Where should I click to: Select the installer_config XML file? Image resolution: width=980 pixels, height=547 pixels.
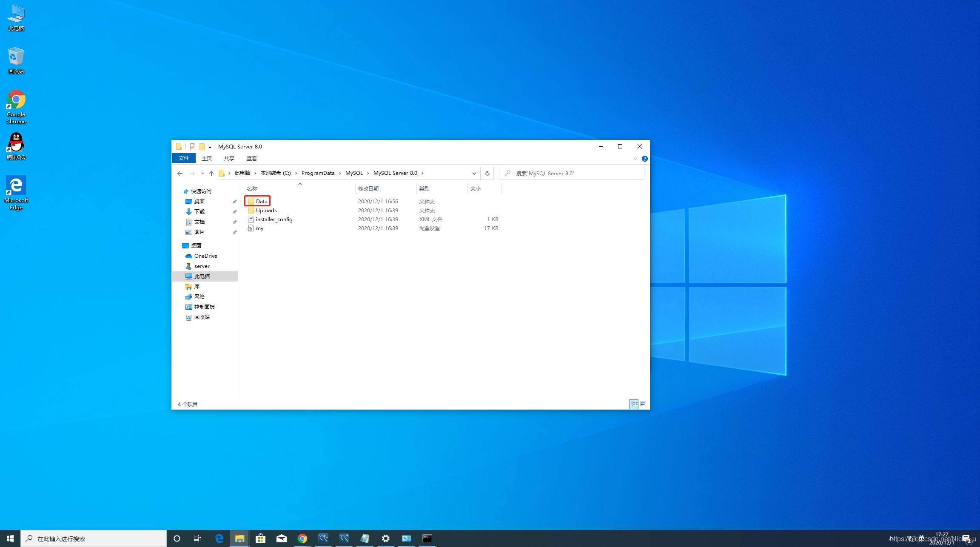(274, 219)
